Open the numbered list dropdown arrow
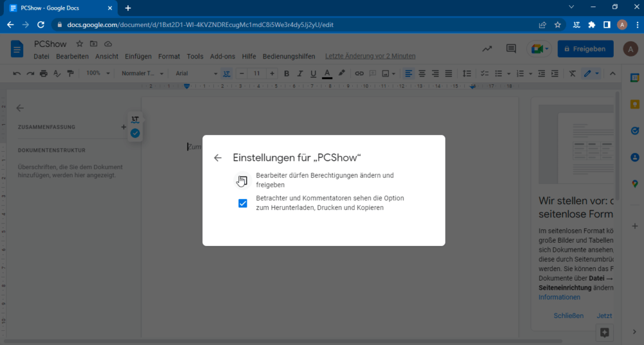 click(x=530, y=74)
